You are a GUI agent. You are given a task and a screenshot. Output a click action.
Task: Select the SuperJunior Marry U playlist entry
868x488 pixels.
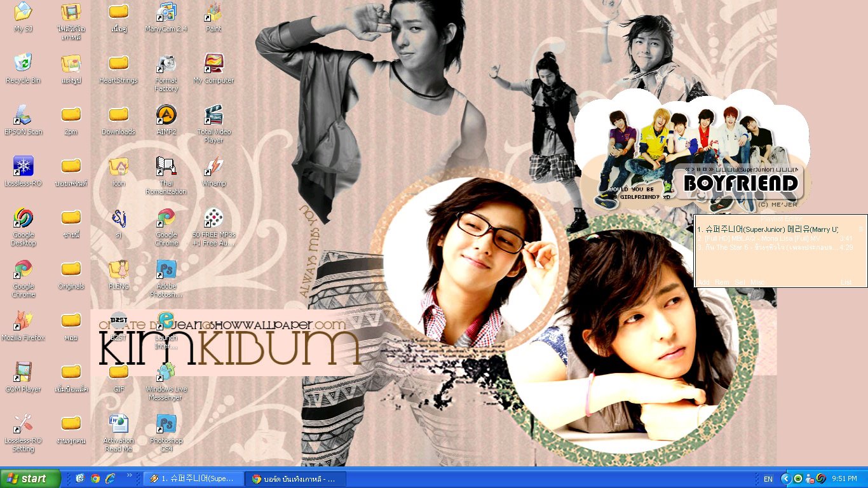coord(776,229)
